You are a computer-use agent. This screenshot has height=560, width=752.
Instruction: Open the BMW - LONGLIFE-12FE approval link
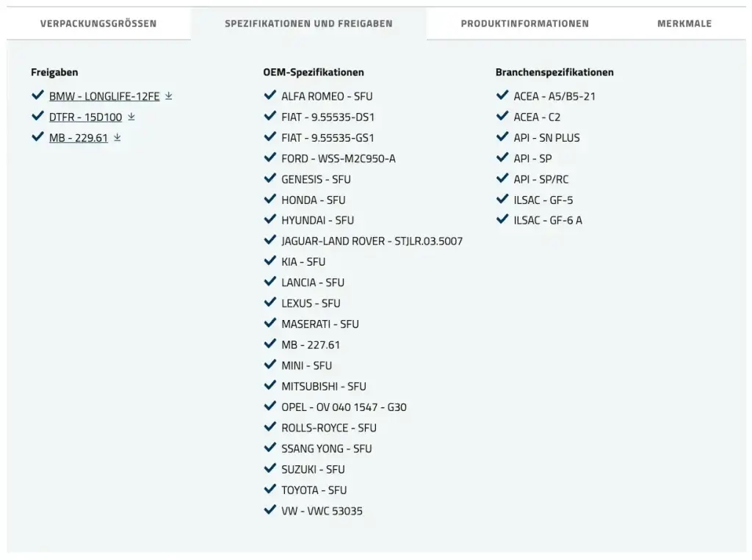coord(104,96)
